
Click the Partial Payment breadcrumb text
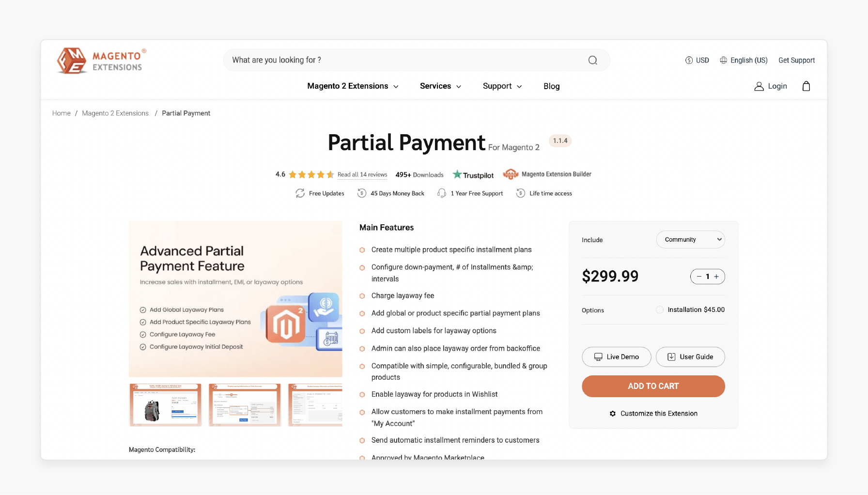click(186, 113)
